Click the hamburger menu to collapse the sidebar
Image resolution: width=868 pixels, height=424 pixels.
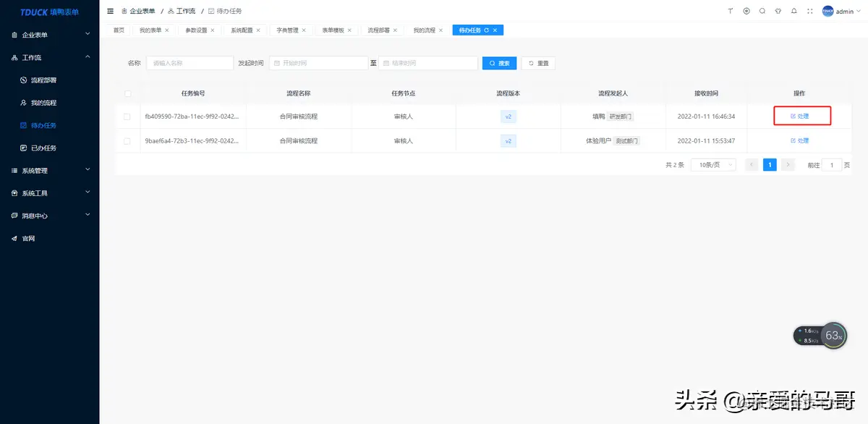point(110,11)
